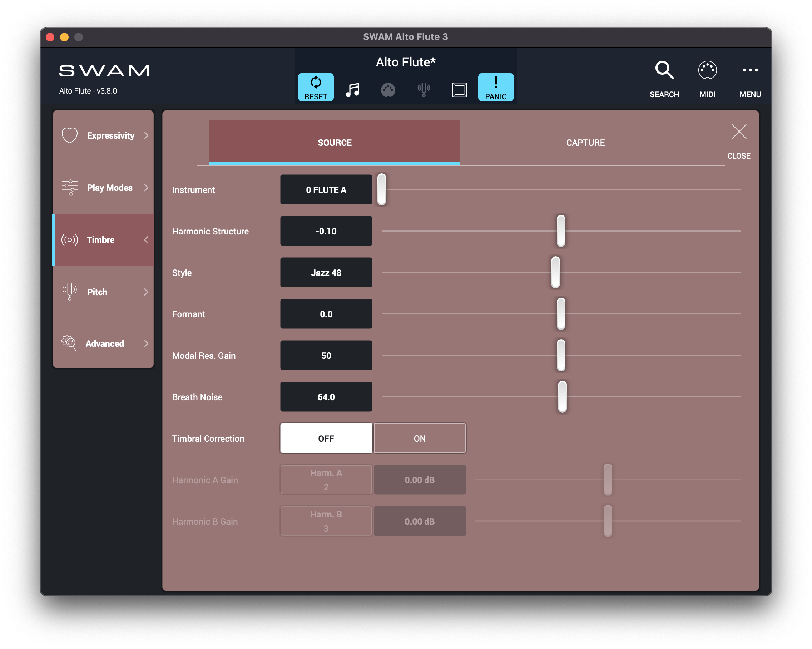Close the Timbre panel with X
The height and width of the screenshot is (649, 812).
pyautogui.click(x=739, y=132)
